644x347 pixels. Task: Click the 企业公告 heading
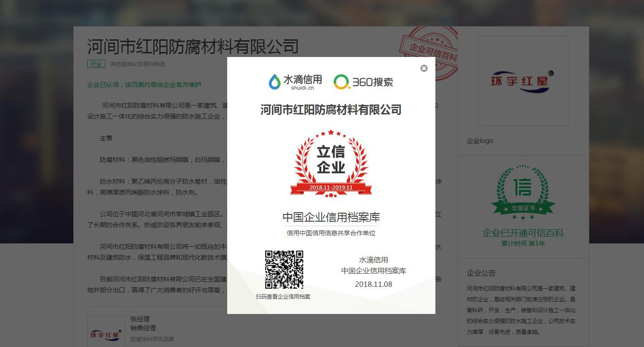[481, 273]
